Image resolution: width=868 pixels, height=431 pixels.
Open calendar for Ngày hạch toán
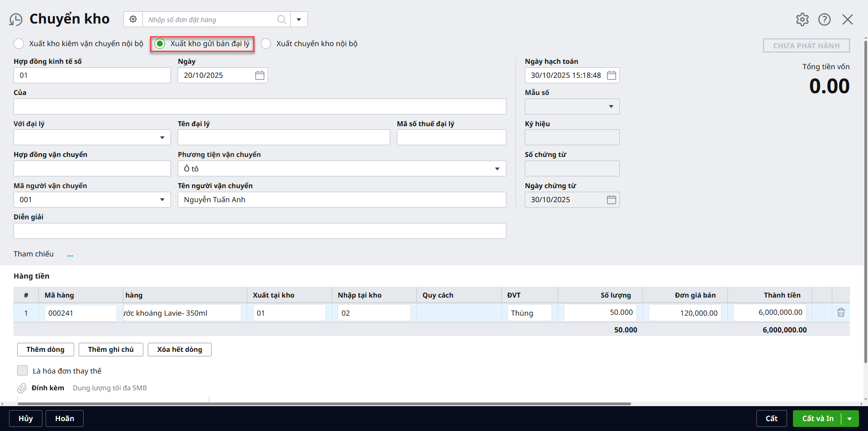point(611,76)
